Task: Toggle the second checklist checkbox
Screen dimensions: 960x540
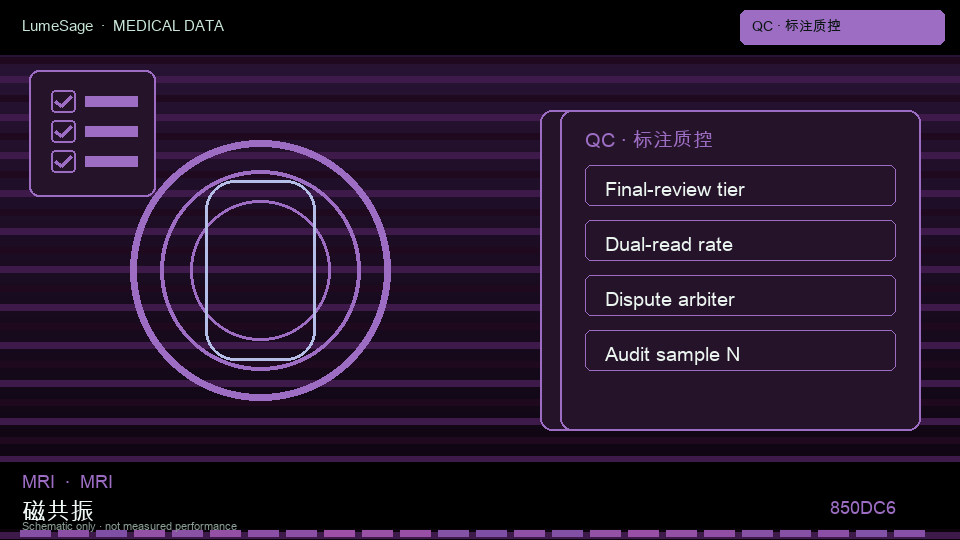Action: coord(64,132)
